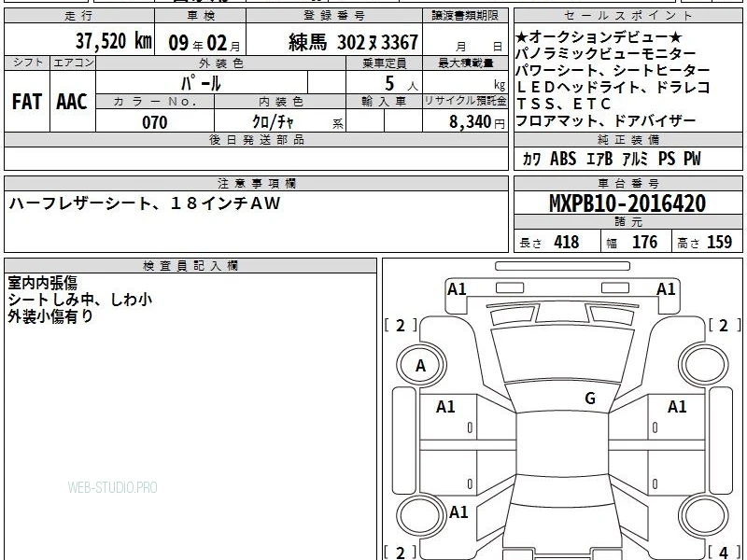
Task: Select the PS equipment code
Action: [x=667, y=159]
